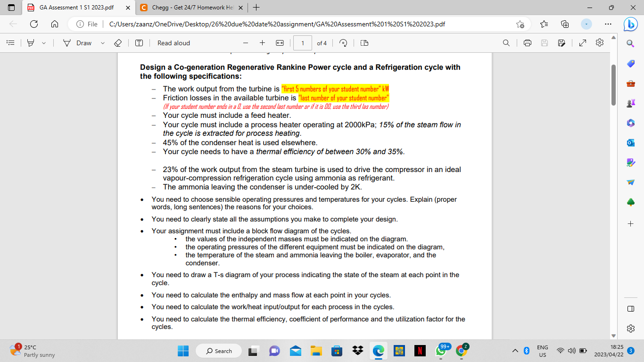Image resolution: width=644 pixels, height=362 pixels.
Task: Increase zoom with the plus control
Action: point(262,43)
